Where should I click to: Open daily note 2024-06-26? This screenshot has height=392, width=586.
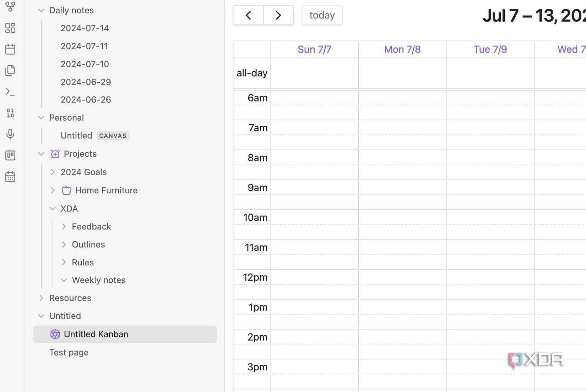[86, 100]
